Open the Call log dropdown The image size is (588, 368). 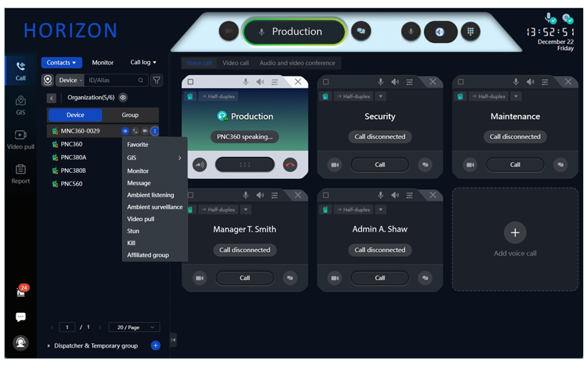[x=143, y=62]
